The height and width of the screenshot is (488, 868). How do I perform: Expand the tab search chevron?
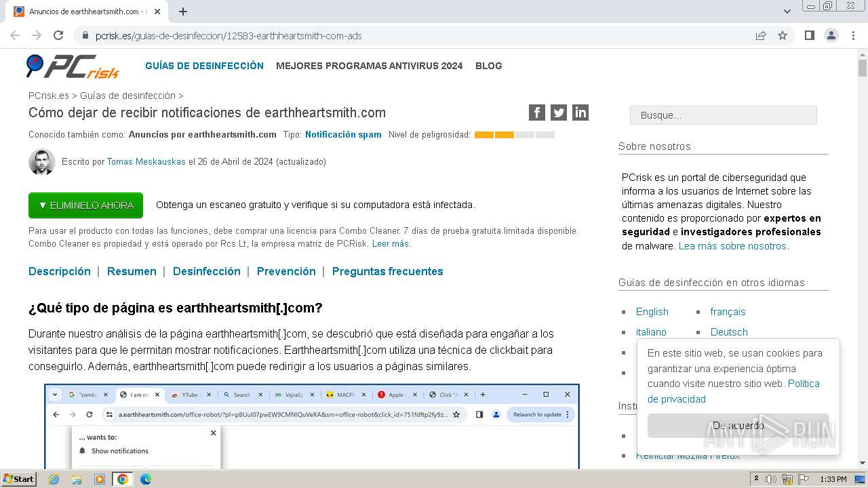point(787,12)
